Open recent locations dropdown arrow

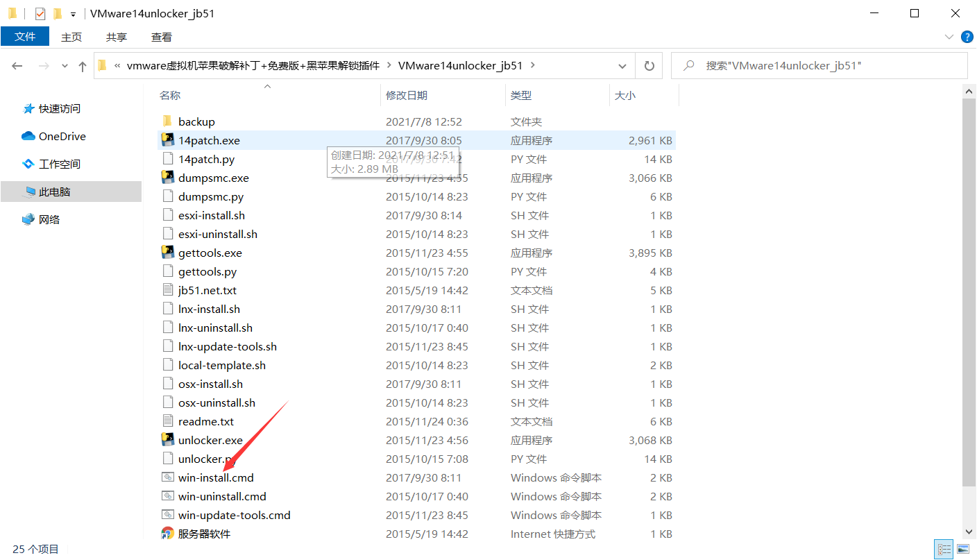65,66
